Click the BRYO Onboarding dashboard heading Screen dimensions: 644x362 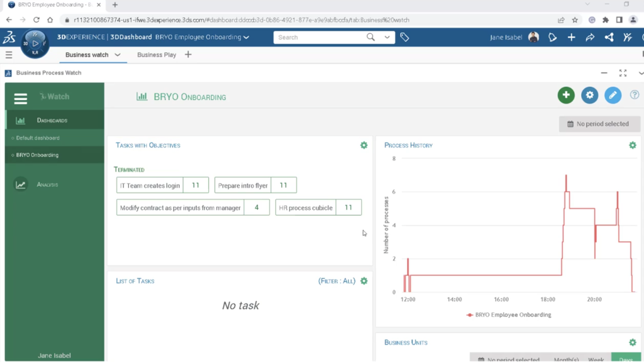pos(190,97)
